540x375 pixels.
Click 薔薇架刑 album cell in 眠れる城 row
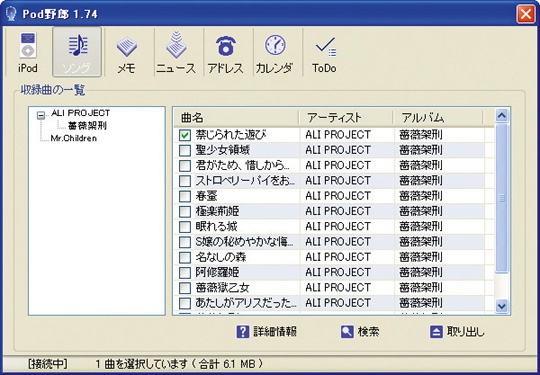click(x=421, y=226)
